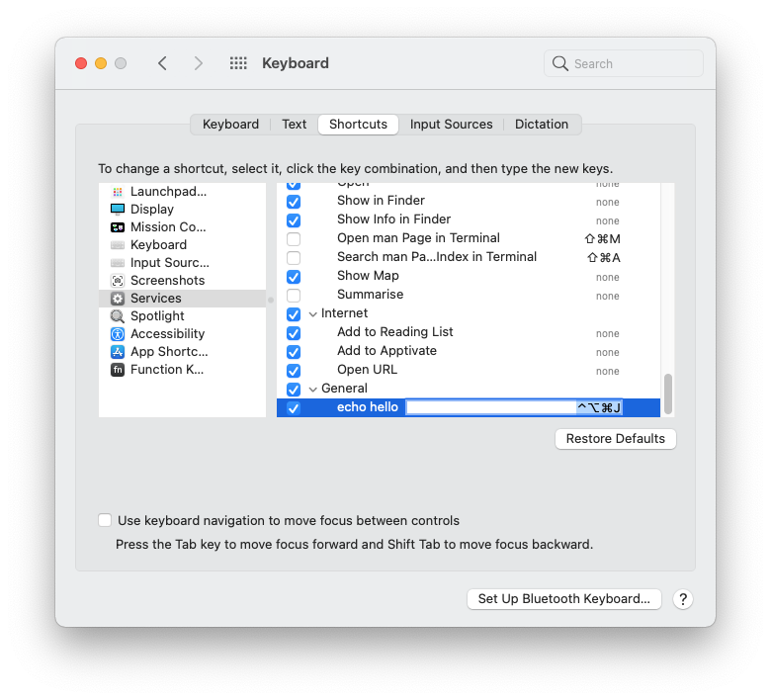
Task: Enable the Summarise service checkbox
Action: [294, 296]
